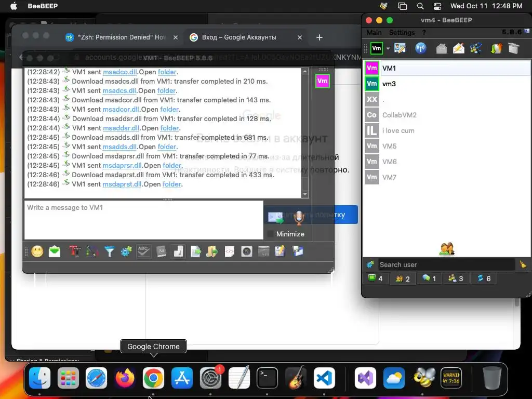Open the emoticons picker in VM1 chat
This screenshot has height=399, width=532.
click(37, 251)
